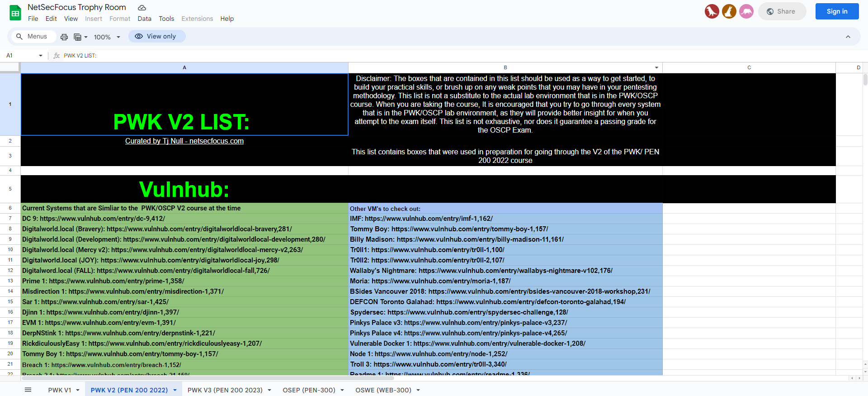Open the Edit menu
Image resolution: width=868 pixels, height=396 pixels.
51,19
